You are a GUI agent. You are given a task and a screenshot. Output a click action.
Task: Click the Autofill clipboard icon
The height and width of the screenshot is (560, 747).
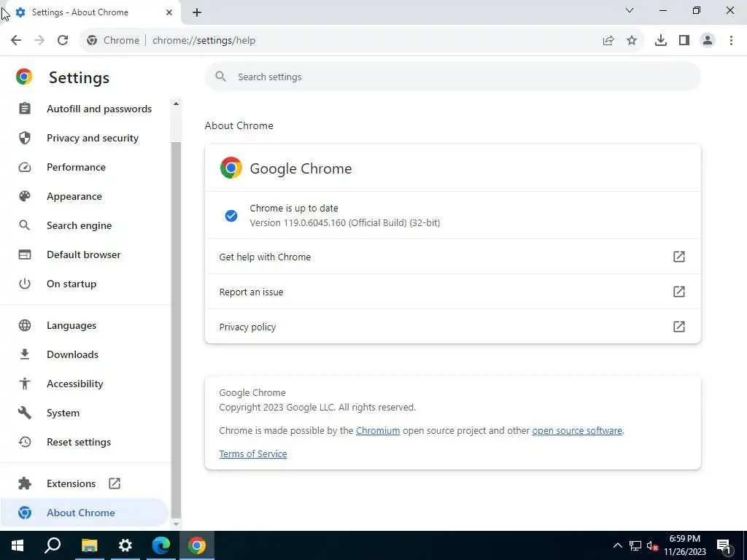[25, 109]
